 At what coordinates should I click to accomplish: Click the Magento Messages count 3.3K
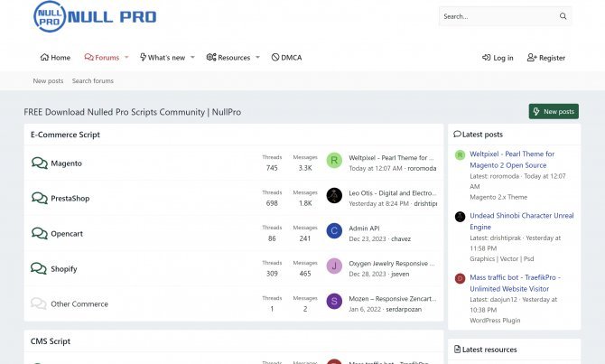[305, 168]
